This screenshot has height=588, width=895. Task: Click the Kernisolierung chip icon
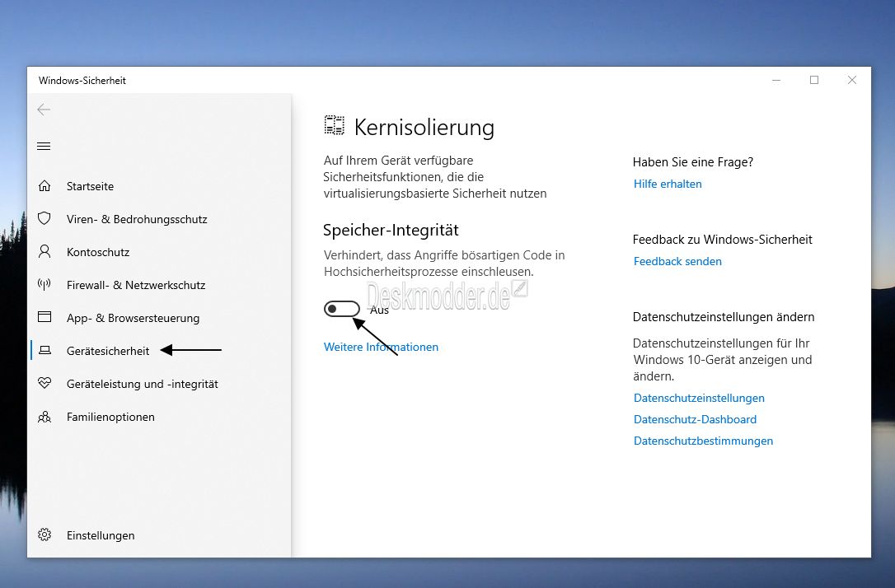[335, 126]
